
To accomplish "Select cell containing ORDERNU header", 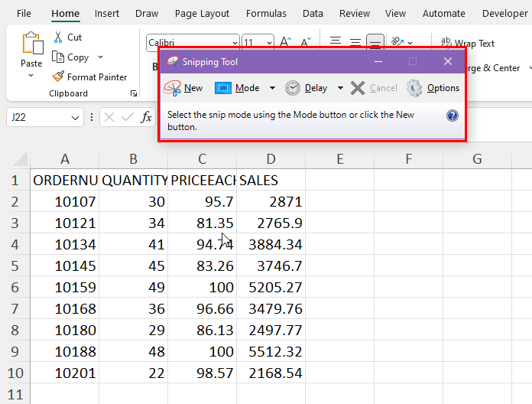I will click(x=65, y=180).
